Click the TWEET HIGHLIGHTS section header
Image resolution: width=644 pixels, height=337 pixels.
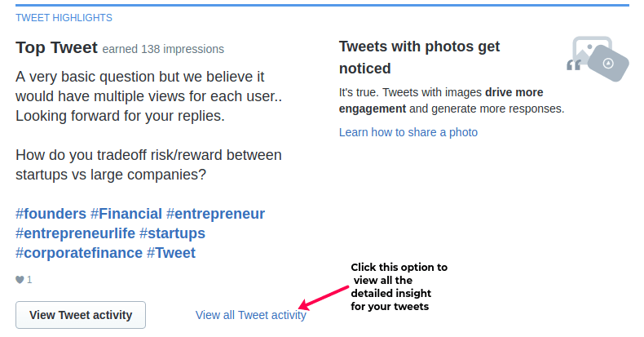coord(64,18)
